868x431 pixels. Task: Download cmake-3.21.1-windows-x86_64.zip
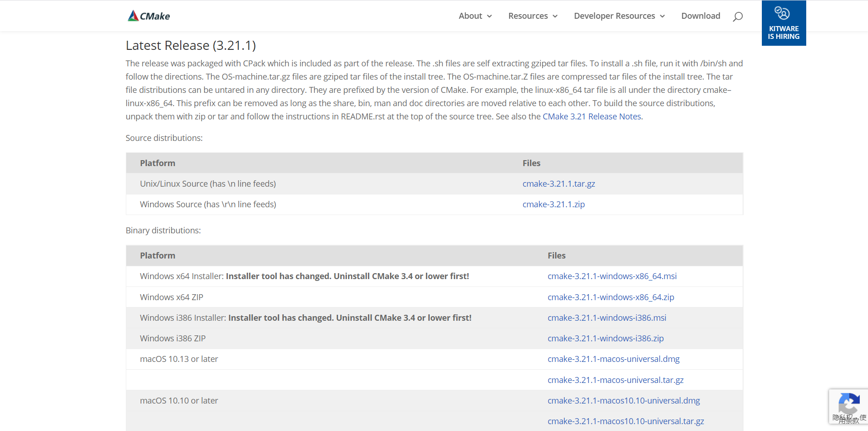point(611,297)
